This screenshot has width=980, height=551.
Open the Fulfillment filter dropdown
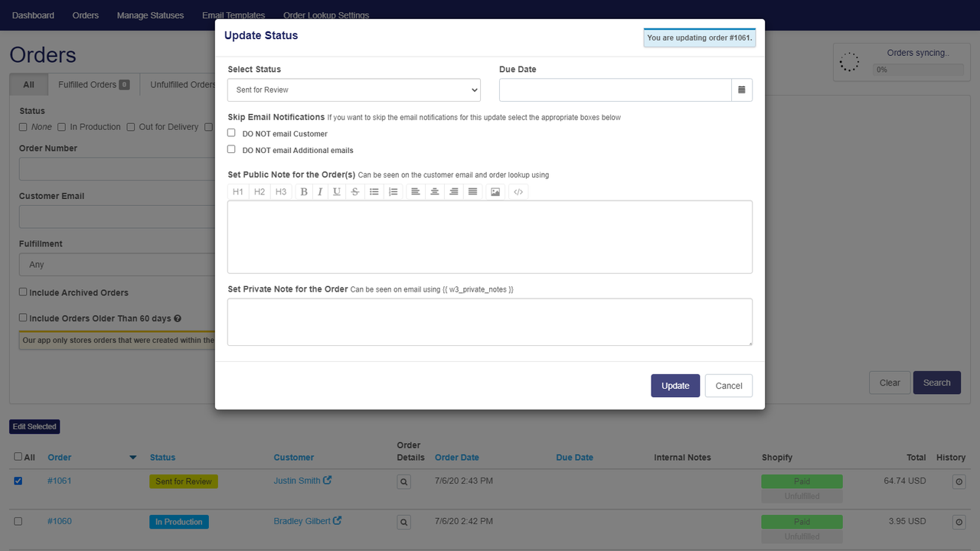click(x=117, y=265)
